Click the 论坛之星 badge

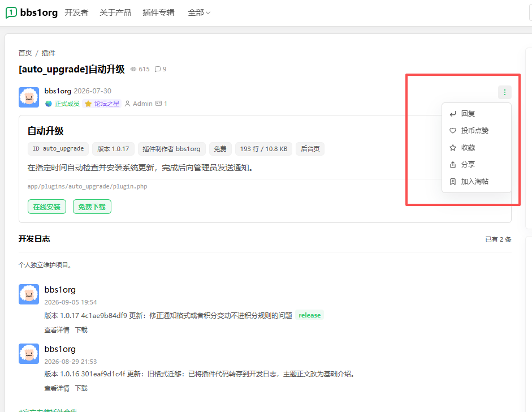pyautogui.click(x=102, y=104)
